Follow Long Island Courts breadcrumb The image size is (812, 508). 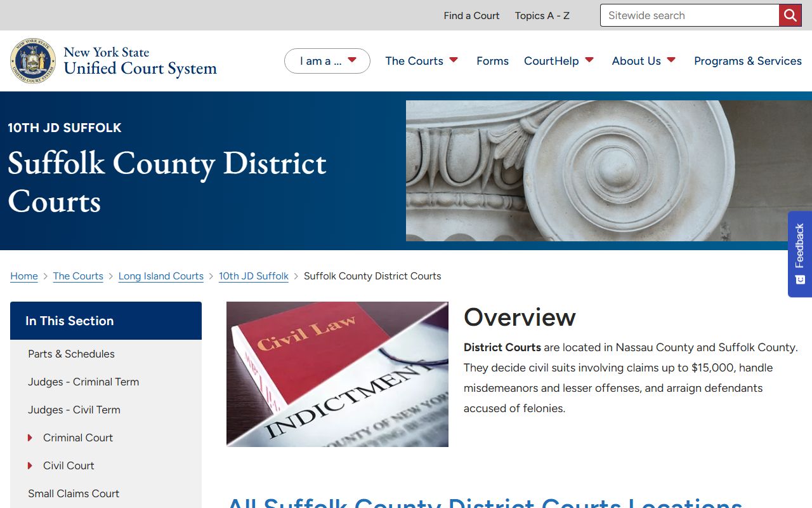(161, 276)
